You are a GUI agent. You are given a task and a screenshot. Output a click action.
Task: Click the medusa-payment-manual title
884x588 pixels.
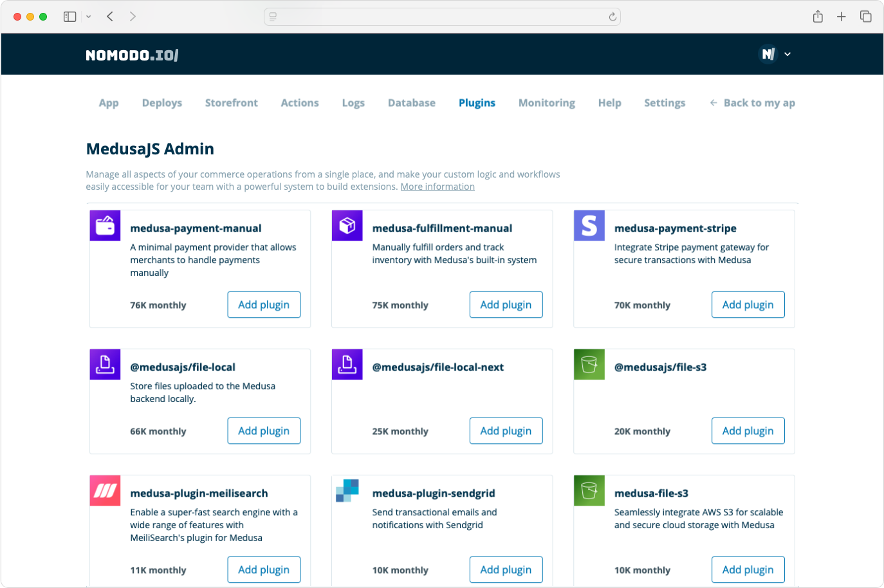[x=196, y=228]
